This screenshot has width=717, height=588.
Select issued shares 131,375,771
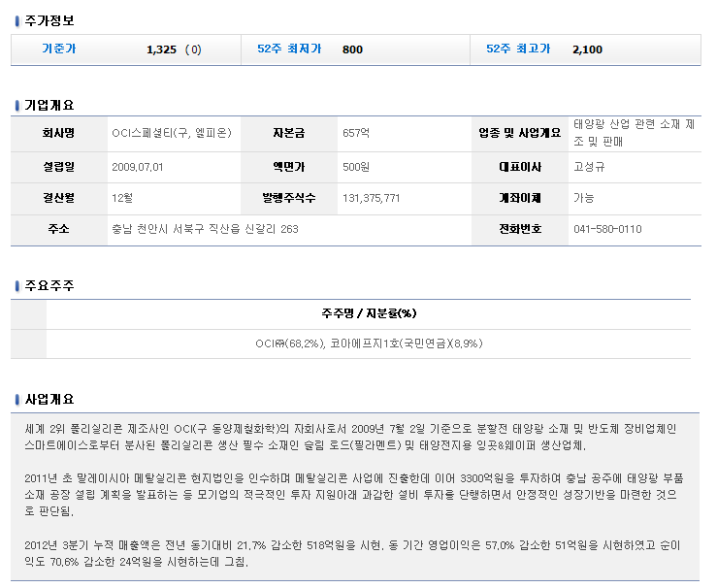point(372,199)
